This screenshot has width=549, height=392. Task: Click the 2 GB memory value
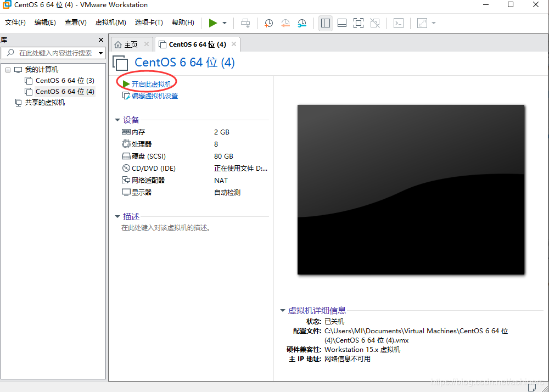tap(222, 132)
